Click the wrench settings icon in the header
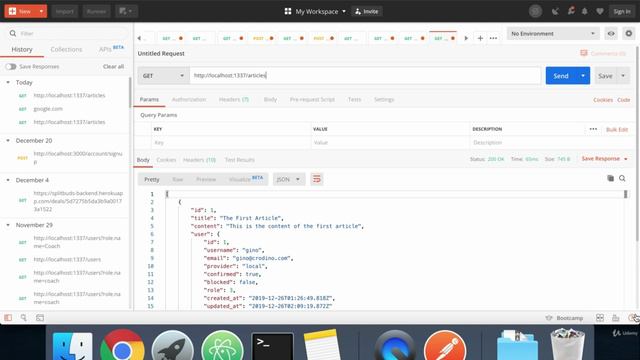 click(571, 11)
